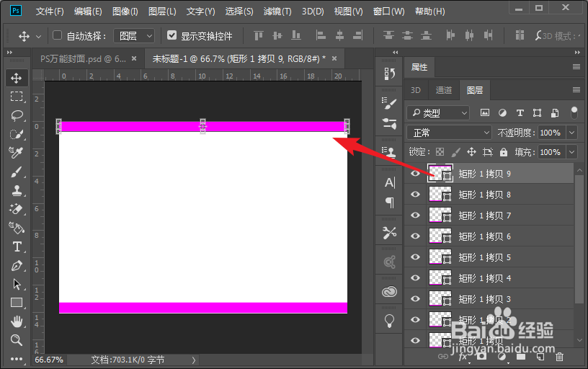Select the Hand tool
Screen dimensions: 588x369
point(16,321)
